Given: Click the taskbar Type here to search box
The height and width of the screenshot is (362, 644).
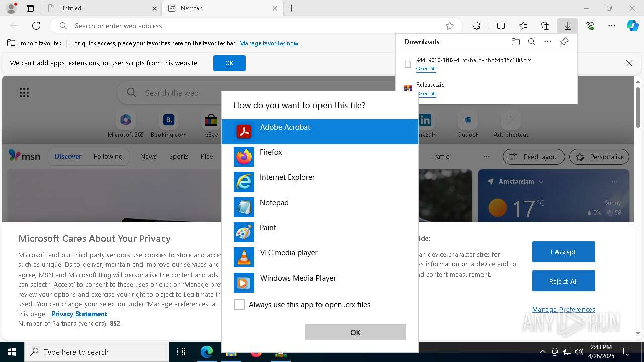Looking at the screenshot, I should coord(97,352).
